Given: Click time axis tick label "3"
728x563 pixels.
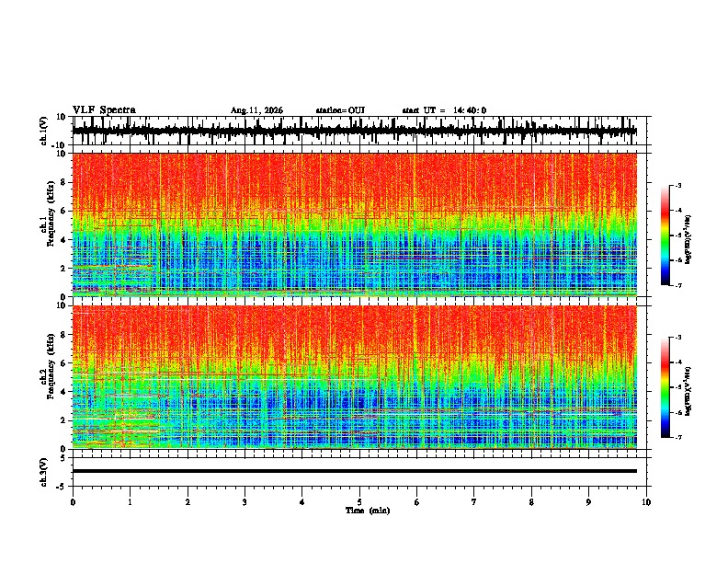Looking at the screenshot, I should click(x=245, y=502).
